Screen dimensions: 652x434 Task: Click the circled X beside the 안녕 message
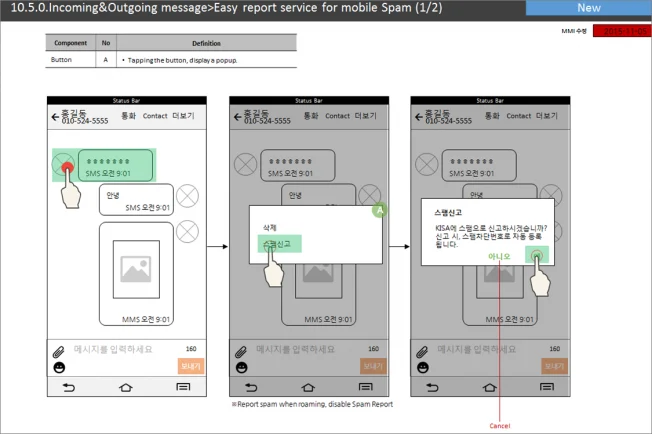[x=187, y=196]
